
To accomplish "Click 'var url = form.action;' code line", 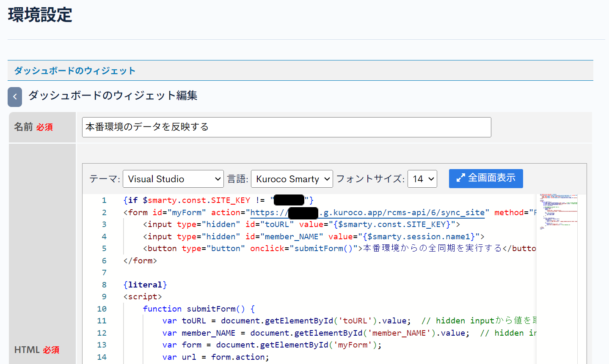I will point(216,357).
